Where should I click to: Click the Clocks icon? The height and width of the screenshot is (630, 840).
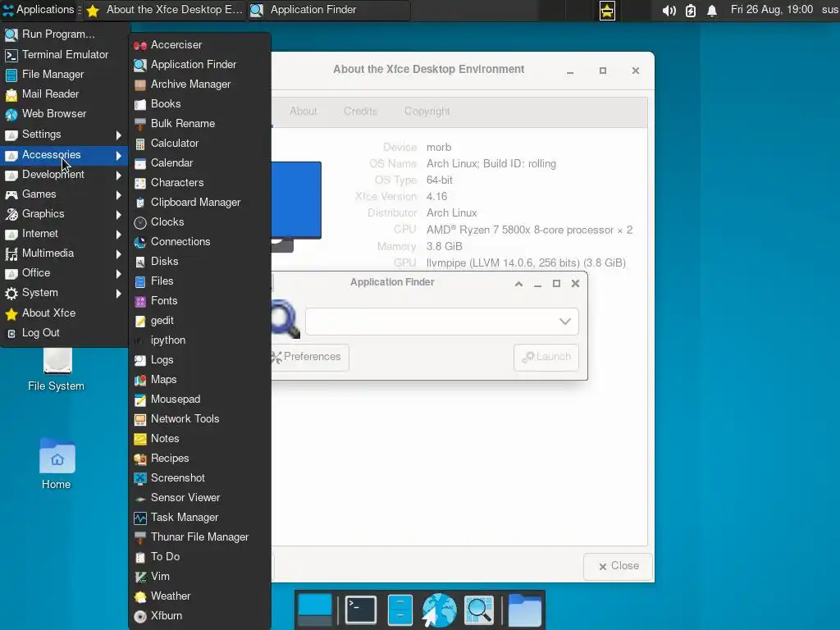[139, 222]
